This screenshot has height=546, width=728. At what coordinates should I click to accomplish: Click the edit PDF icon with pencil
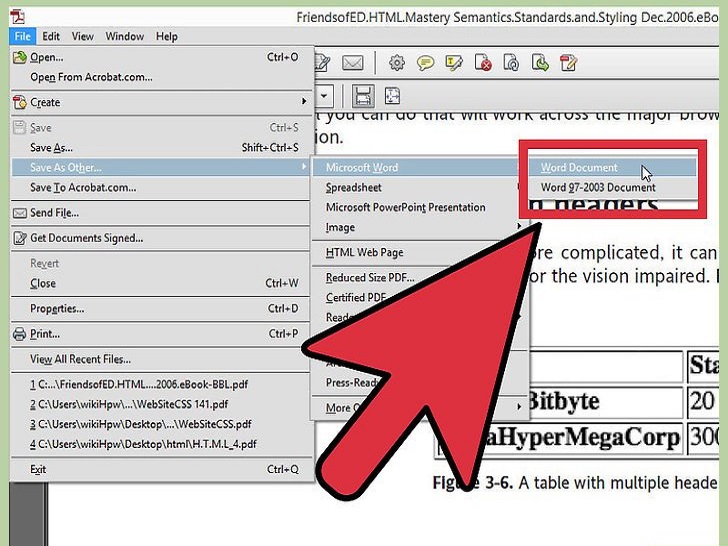click(x=568, y=63)
